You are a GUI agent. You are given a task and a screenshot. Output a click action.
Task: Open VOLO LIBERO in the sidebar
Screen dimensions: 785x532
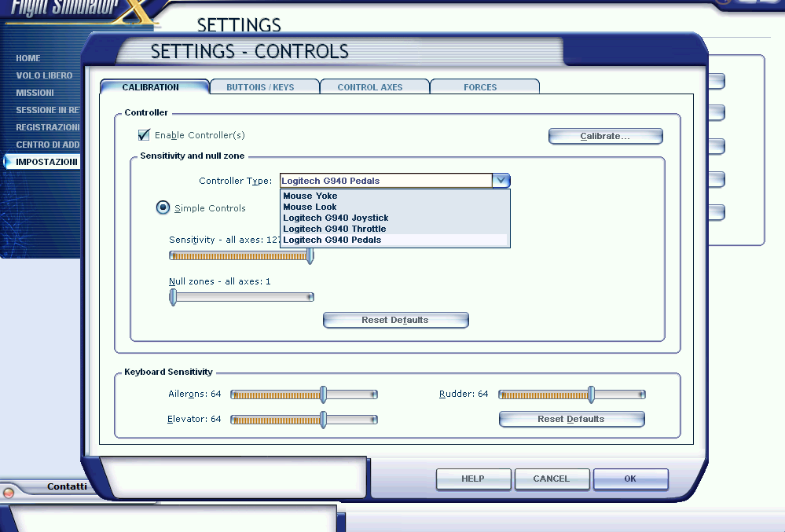(x=44, y=75)
